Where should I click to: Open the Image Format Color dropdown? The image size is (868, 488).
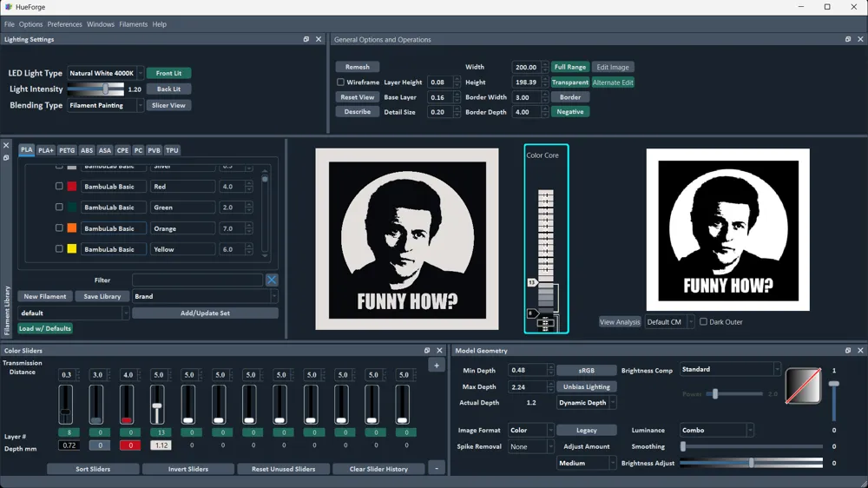pos(530,431)
